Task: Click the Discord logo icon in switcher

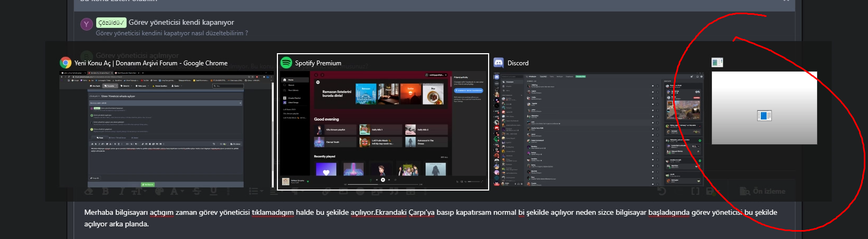Action: click(x=499, y=63)
